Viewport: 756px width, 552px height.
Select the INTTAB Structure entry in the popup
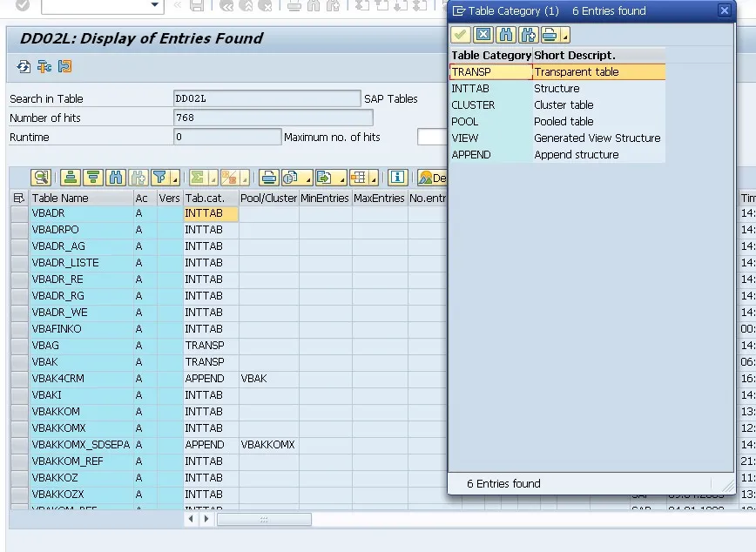tap(557, 89)
